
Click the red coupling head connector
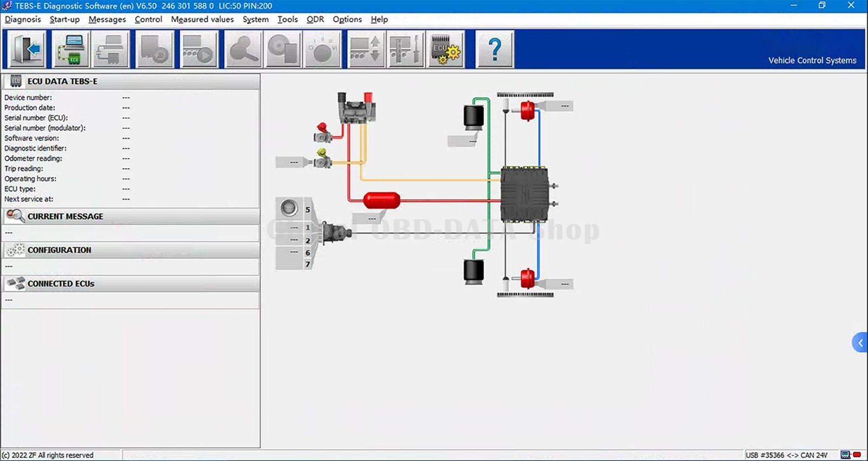point(322,132)
